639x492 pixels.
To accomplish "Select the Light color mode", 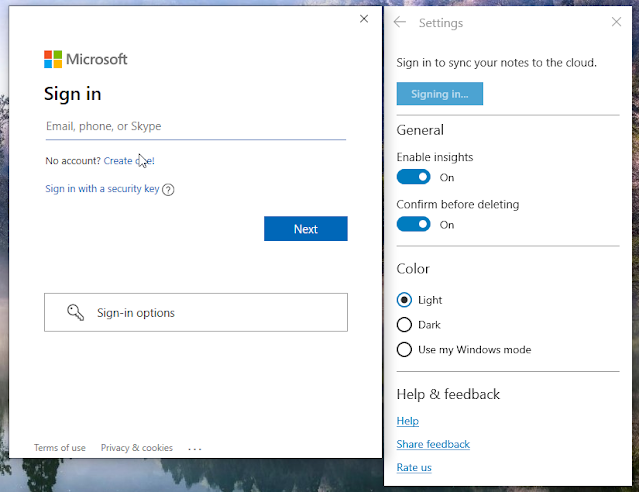I will tap(404, 300).
